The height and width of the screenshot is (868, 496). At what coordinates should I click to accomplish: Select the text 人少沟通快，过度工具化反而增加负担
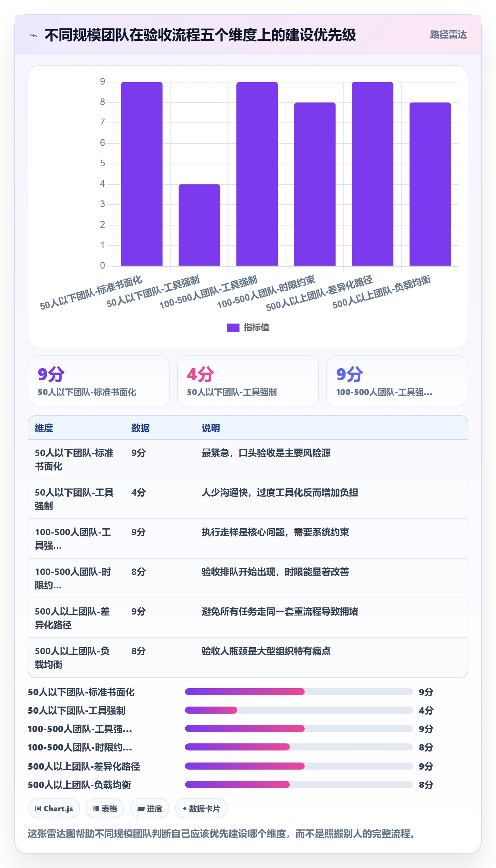pos(280,492)
